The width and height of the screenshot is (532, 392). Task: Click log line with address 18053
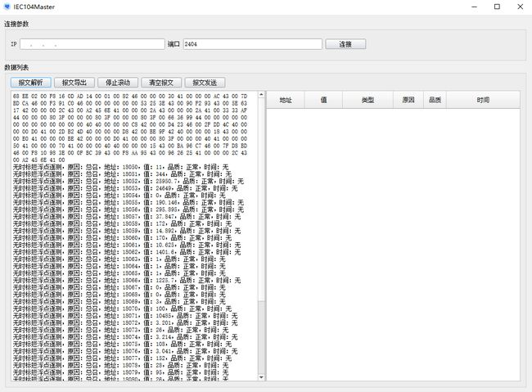[x=125, y=188]
